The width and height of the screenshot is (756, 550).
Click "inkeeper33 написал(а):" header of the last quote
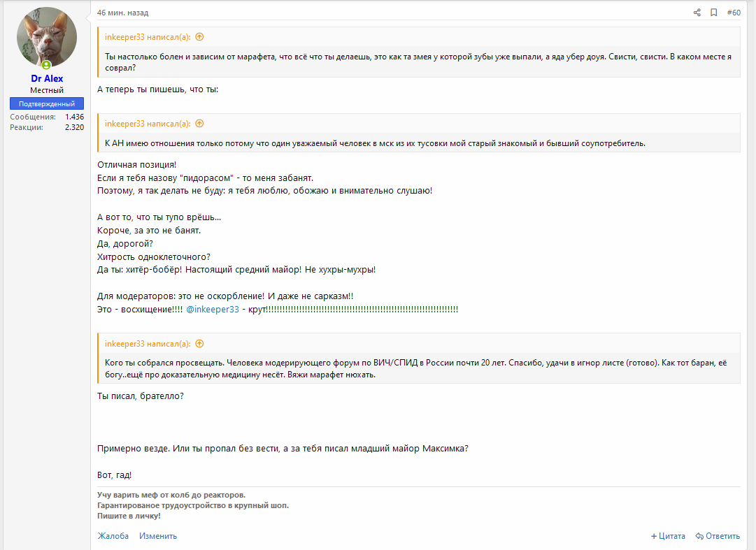[148, 344]
